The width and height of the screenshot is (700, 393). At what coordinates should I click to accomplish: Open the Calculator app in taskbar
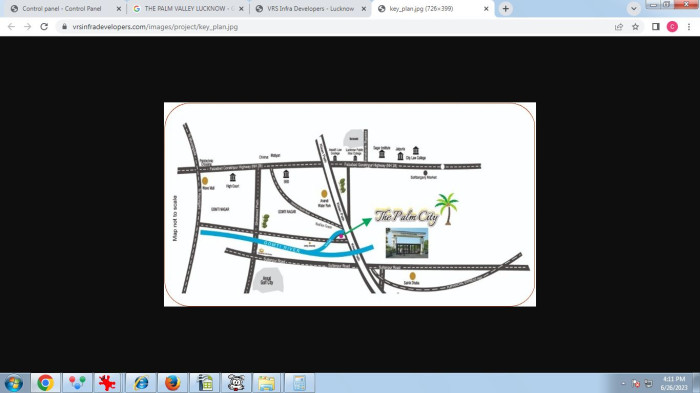(299, 383)
